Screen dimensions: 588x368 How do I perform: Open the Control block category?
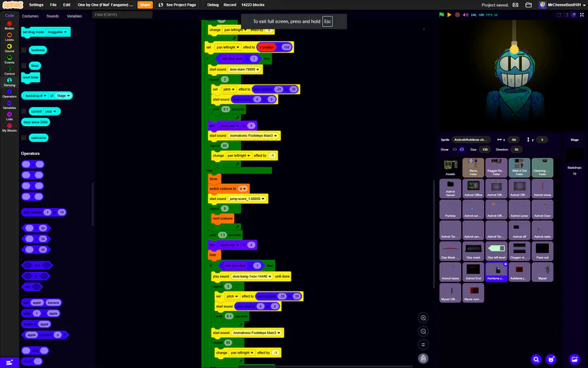(x=9, y=71)
